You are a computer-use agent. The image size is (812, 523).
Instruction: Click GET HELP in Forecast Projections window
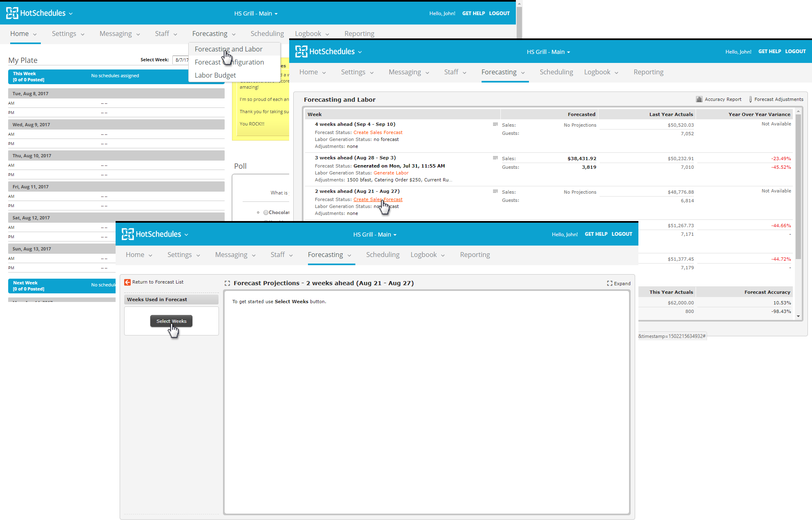(x=596, y=234)
